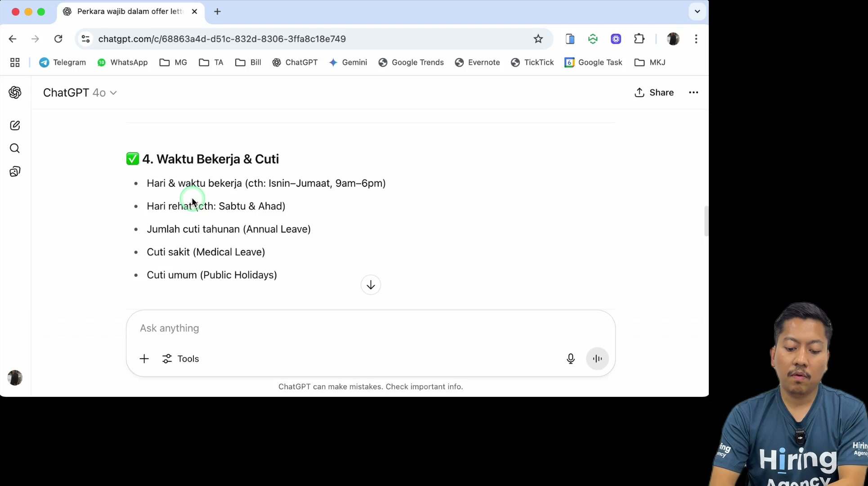Open the WhatsApp bookmark

(122, 63)
